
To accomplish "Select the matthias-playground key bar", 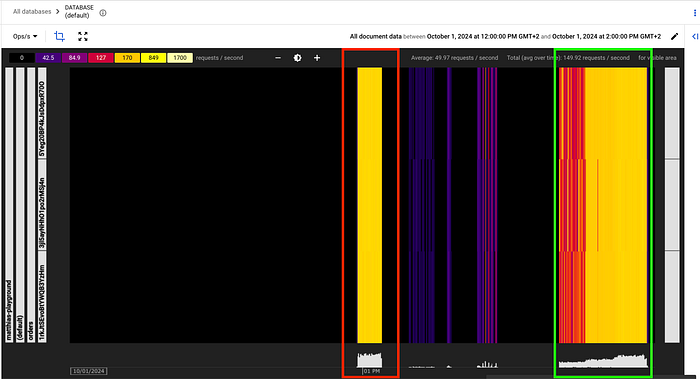I will tap(9, 205).
